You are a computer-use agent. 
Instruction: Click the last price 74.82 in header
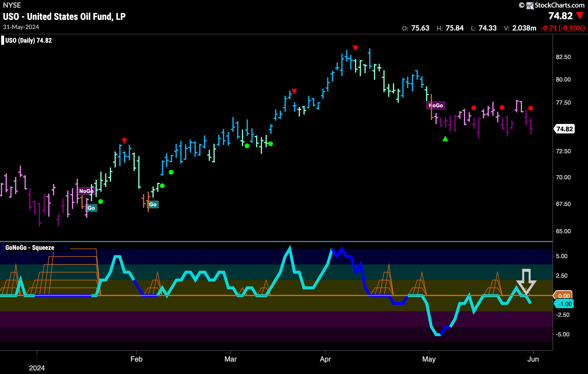coord(560,16)
